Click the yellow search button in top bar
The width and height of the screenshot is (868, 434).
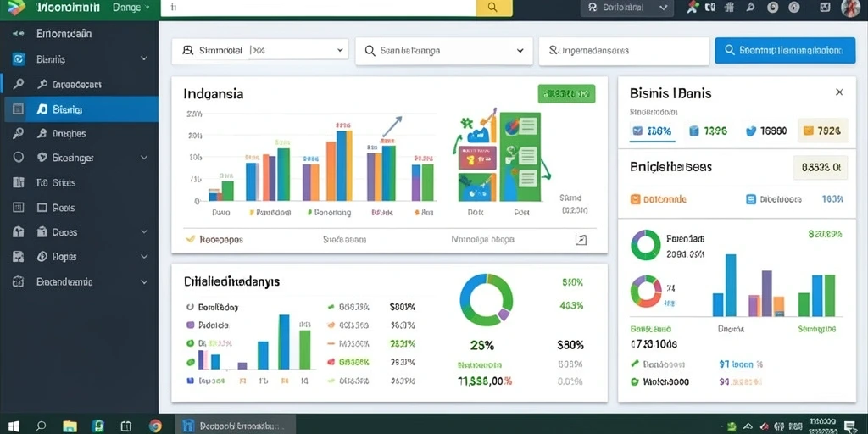click(x=494, y=8)
